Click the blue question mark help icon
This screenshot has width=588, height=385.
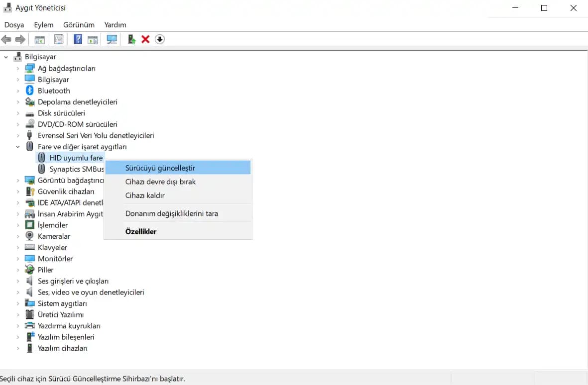tap(78, 39)
